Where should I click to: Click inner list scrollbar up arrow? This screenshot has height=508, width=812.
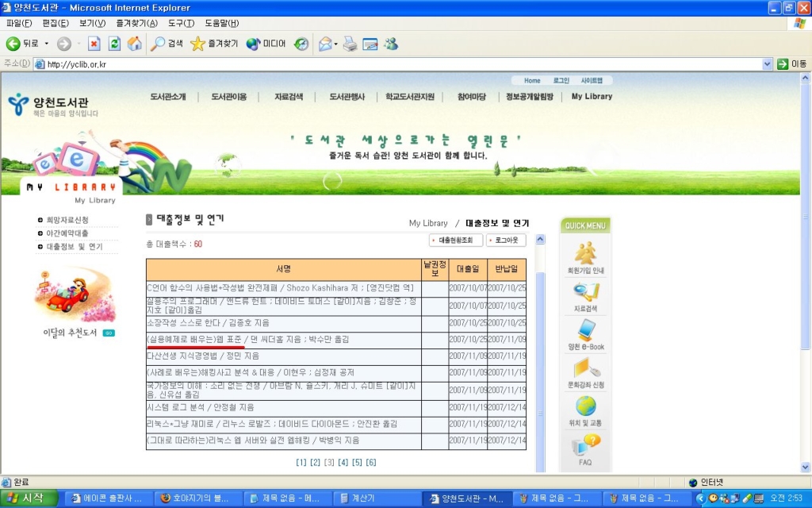tap(540, 240)
